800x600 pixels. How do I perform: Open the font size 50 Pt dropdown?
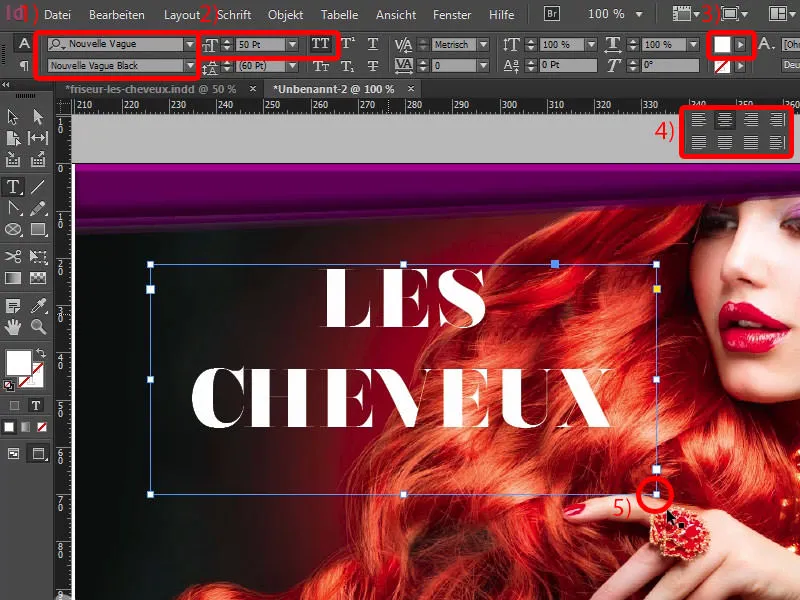click(292, 44)
